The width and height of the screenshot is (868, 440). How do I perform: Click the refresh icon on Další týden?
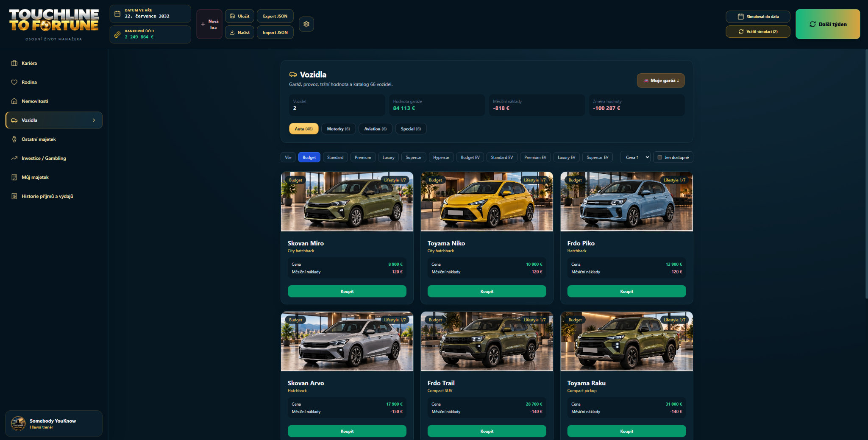[x=812, y=24]
